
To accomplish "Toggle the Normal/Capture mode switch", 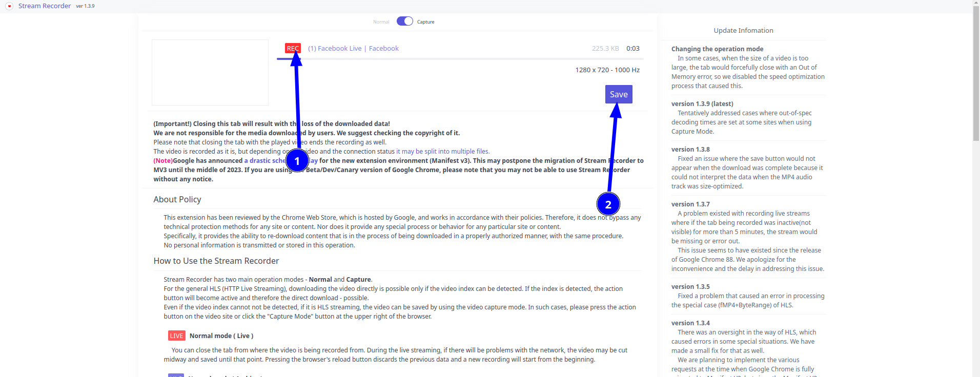I will tap(405, 21).
